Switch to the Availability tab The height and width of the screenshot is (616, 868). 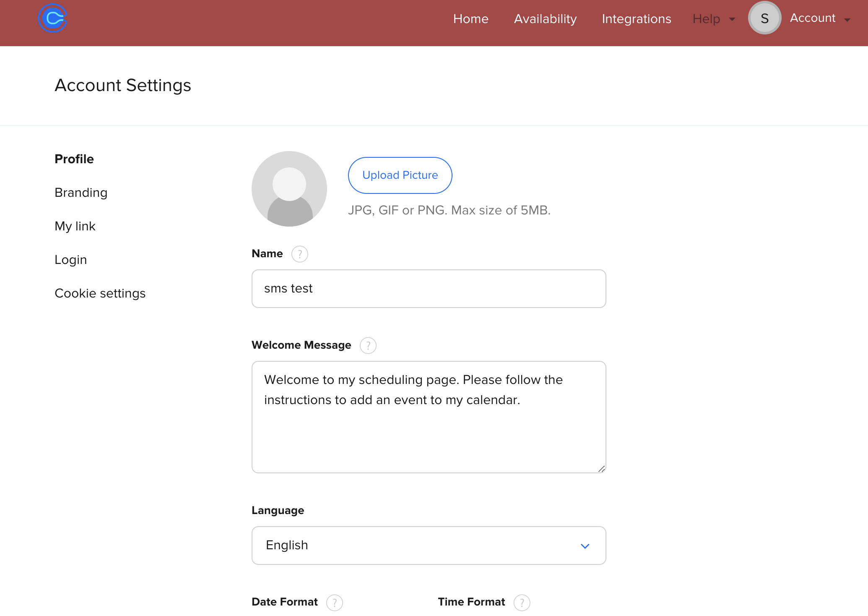coord(545,19)
